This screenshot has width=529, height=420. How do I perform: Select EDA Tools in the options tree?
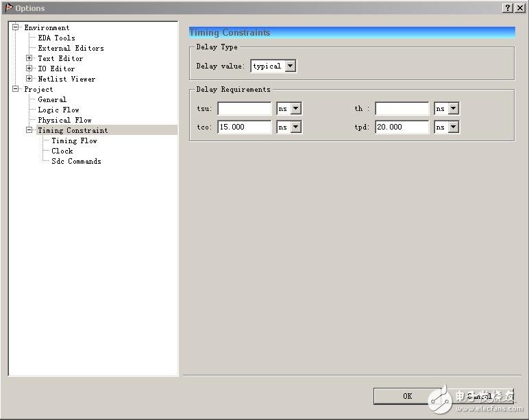(x=56, y=38)
